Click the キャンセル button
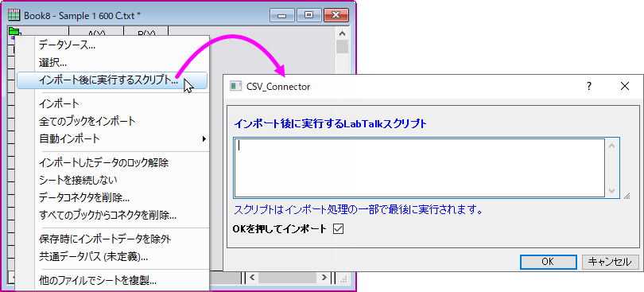This screenshot has width=644, height=292. click(x=611, y=262)
